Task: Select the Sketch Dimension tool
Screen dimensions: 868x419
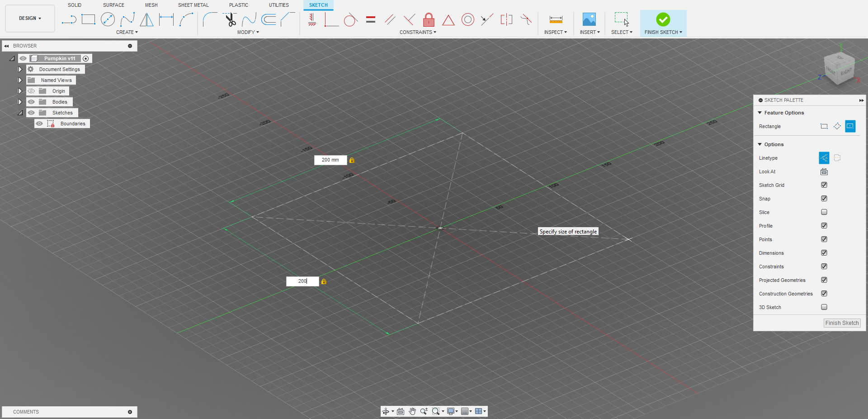Action: pyautogui.click(x=166, y=19)
